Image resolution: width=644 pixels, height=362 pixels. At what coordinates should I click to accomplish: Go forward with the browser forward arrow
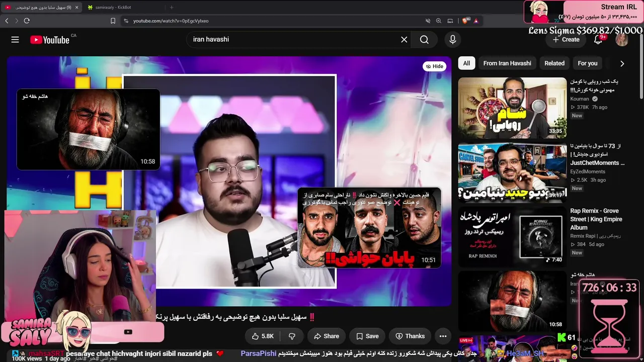(x=17, y=21)
